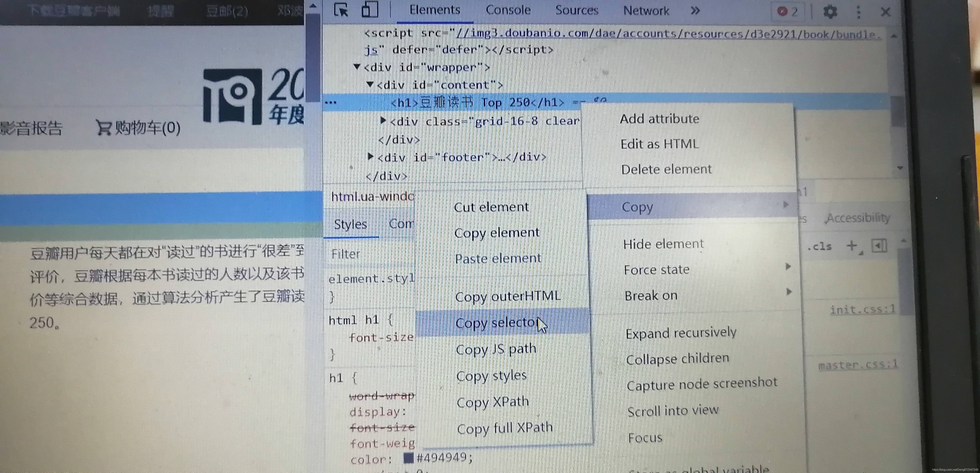Choose Hide element
The image size is (980, 473).
click(x=663, y=244)
